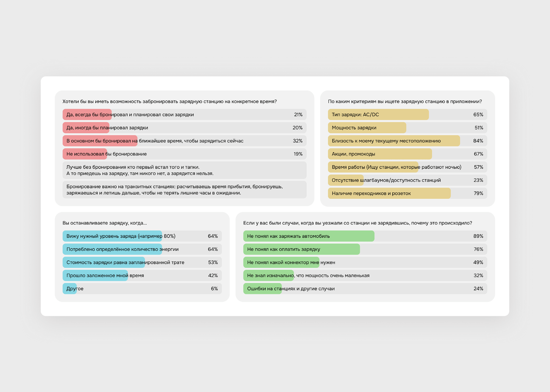Select 'Отсутствие шлагбаумов/доступность станций' row
This screenshot has height=392, width=550.
[x=407, y=180]
